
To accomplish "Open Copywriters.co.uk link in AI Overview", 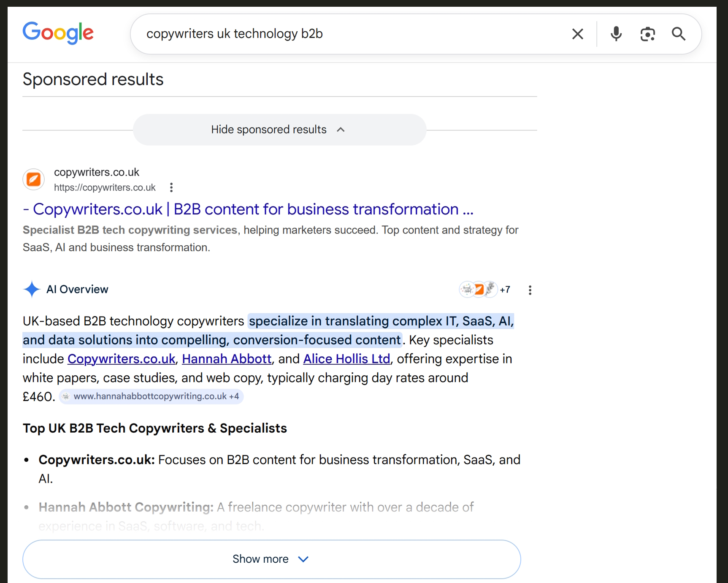I will 121,358.
